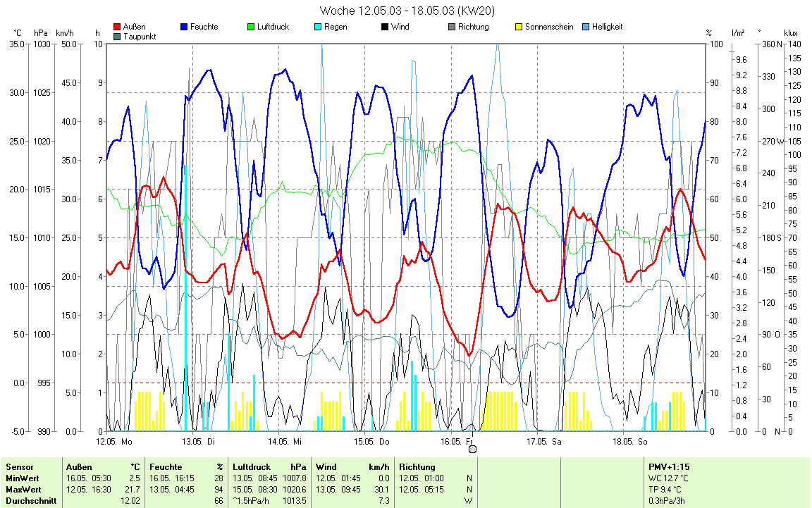The image size is (812, 508).
Task: Select the 18.05. So date label
Action: 629,442
